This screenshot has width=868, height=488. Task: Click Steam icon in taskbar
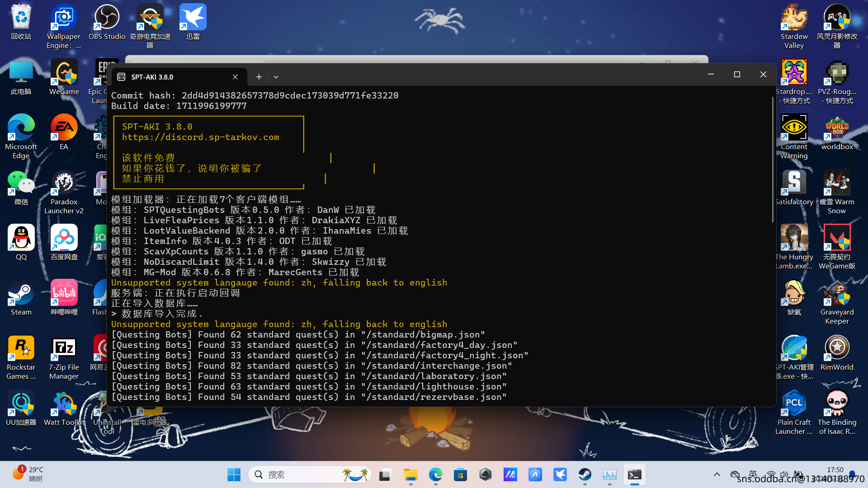(x=585, y=474)
